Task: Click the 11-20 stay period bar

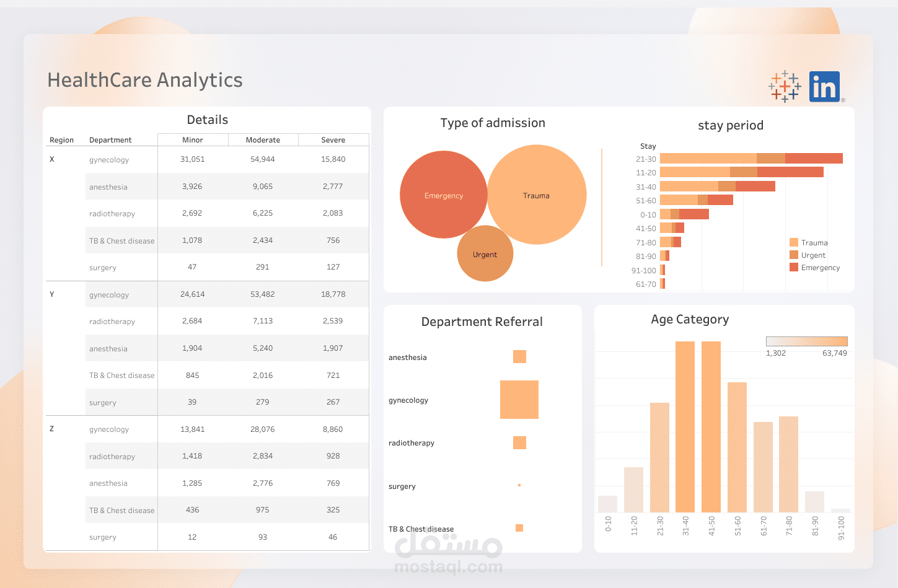Action: coord(742,172)
